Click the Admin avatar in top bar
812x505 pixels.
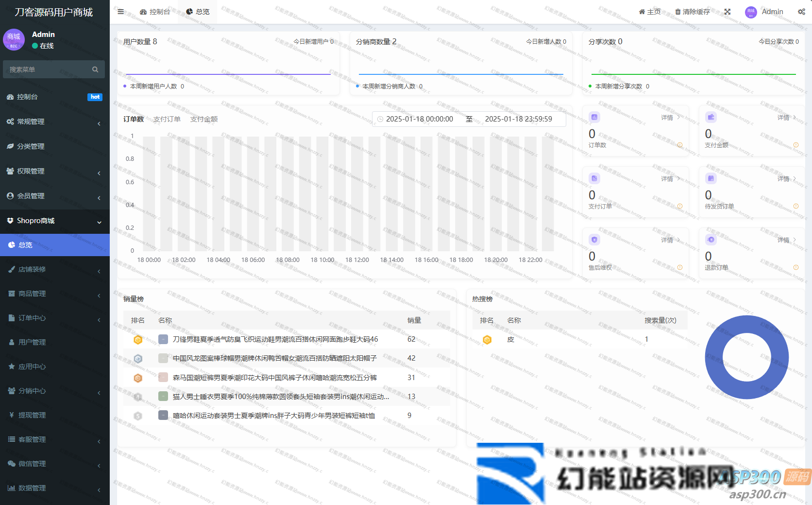(751, 12)
